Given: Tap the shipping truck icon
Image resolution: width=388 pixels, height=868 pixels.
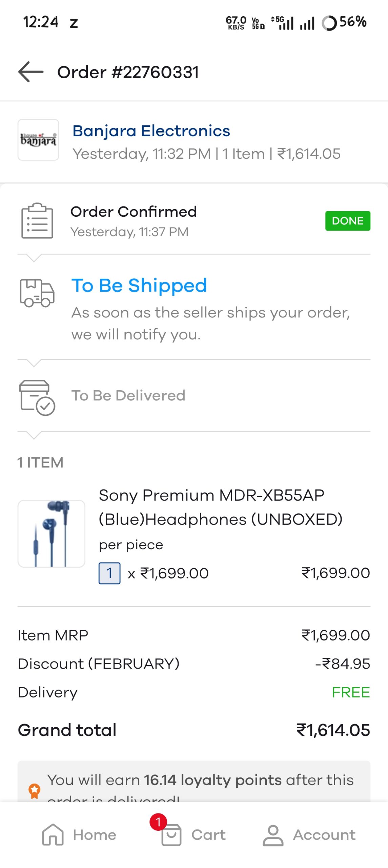Looking at the screenshot, I should point(37,293).
